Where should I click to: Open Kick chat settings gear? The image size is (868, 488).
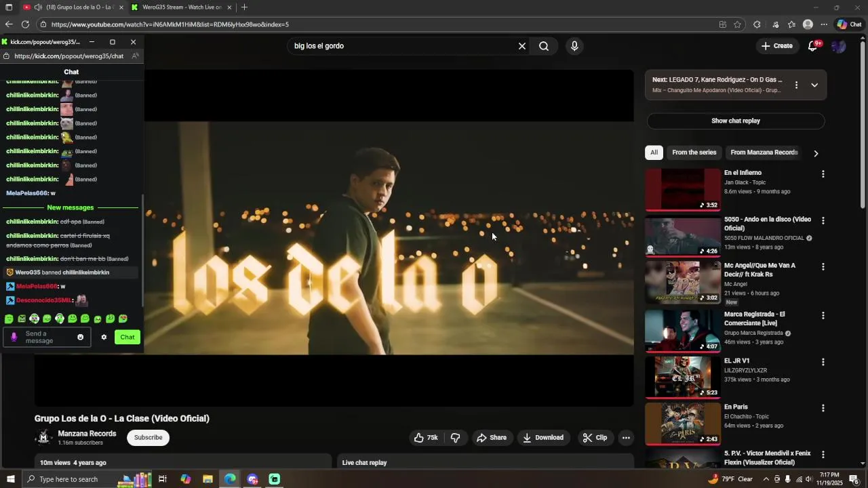104,337
